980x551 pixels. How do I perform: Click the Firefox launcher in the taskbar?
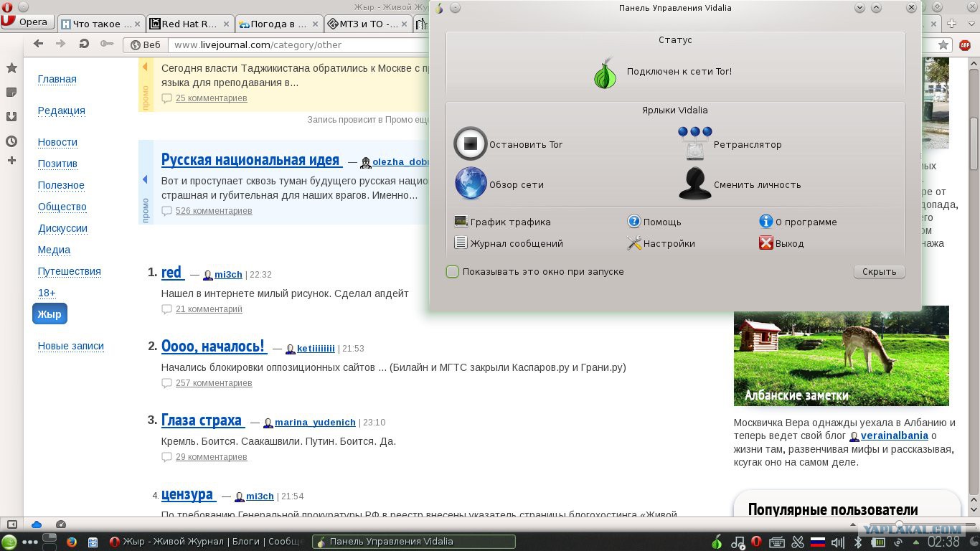tap(71, 542)
